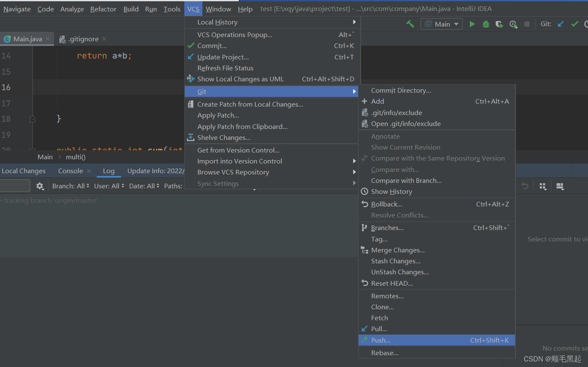Viewport: 588px width, 367px height.
Task: Select Pull... in Git submenu
Action: (x=437, y=329)
